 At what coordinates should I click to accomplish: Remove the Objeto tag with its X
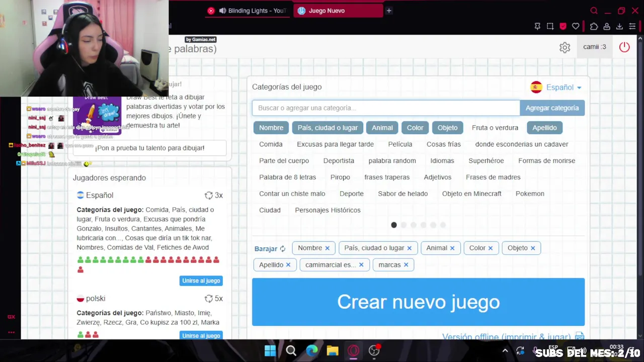(x=532, y=248)
